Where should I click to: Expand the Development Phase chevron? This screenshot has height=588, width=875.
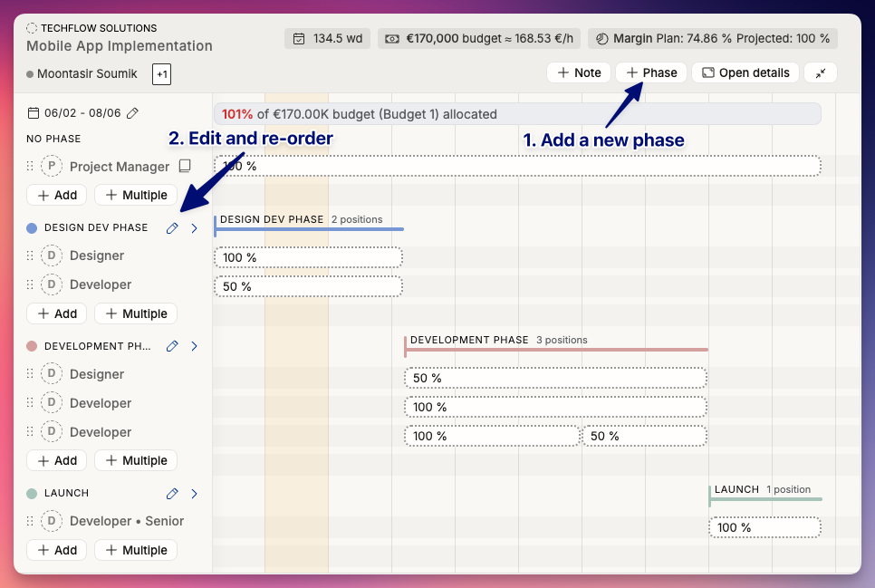194,346
